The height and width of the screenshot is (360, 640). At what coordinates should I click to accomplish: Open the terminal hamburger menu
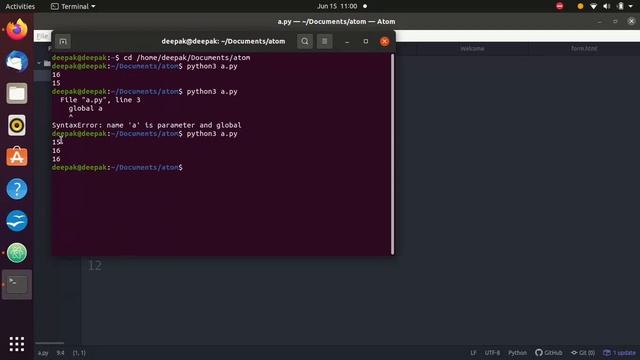[x=324, y=41]
